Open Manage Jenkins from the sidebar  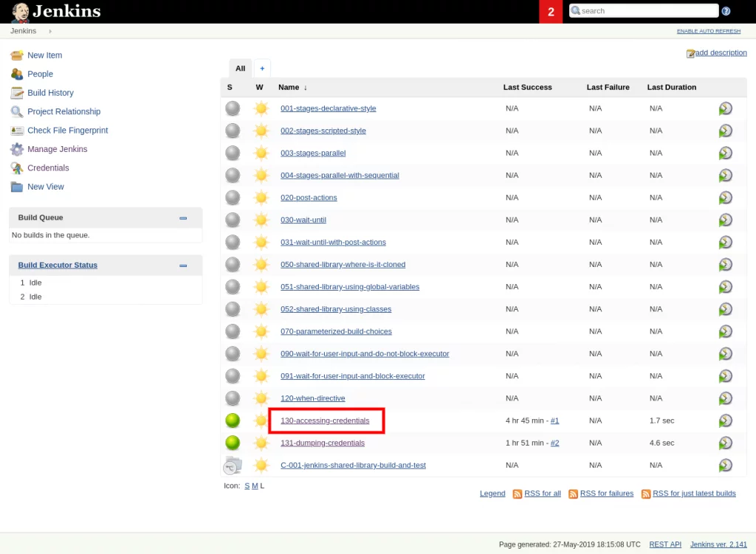tap(58, 149)
